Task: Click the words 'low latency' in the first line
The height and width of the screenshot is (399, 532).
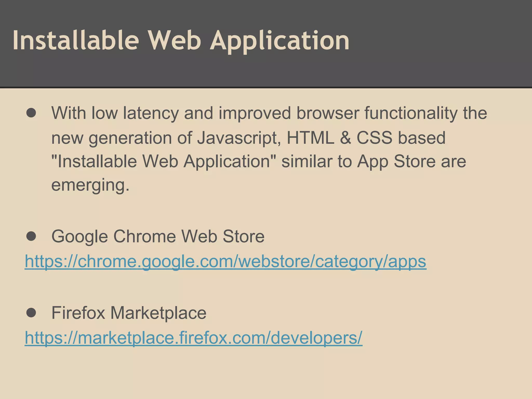Action: pos(135,113)
